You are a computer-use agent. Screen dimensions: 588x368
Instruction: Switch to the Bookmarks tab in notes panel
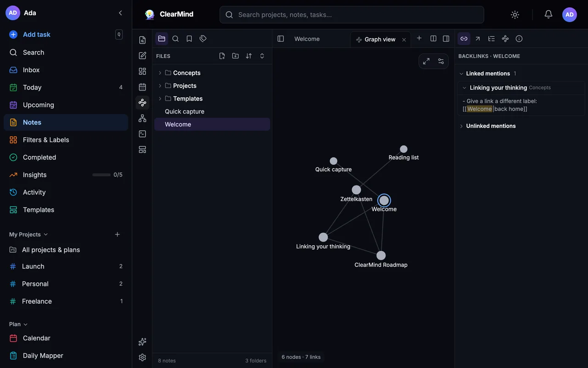tap(189, 39)
